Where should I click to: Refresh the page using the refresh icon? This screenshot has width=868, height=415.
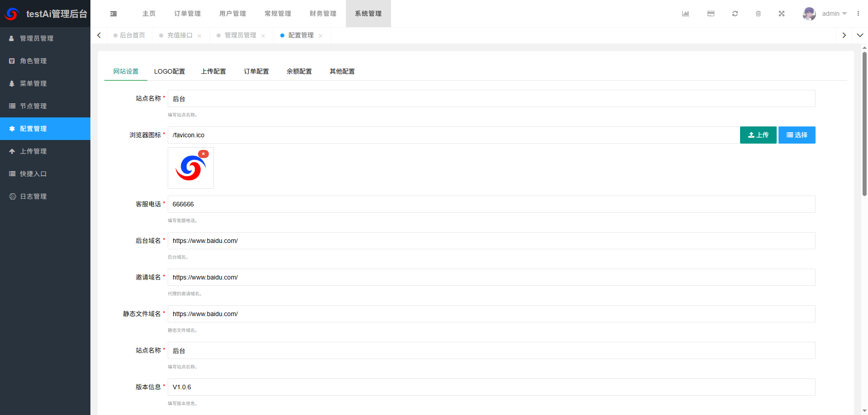click(735, 14)
